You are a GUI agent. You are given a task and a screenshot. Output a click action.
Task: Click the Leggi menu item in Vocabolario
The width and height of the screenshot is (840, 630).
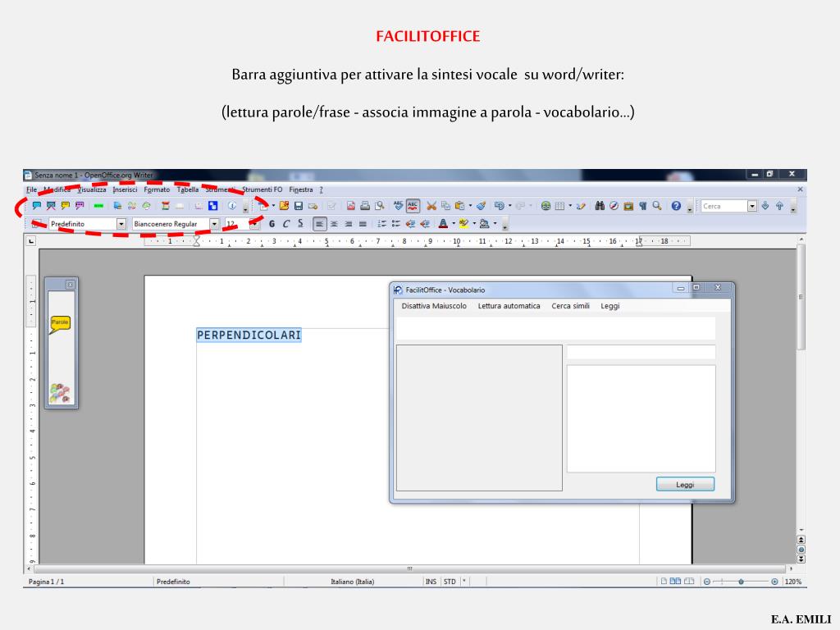pyautogui.click(x=610, y=306)
